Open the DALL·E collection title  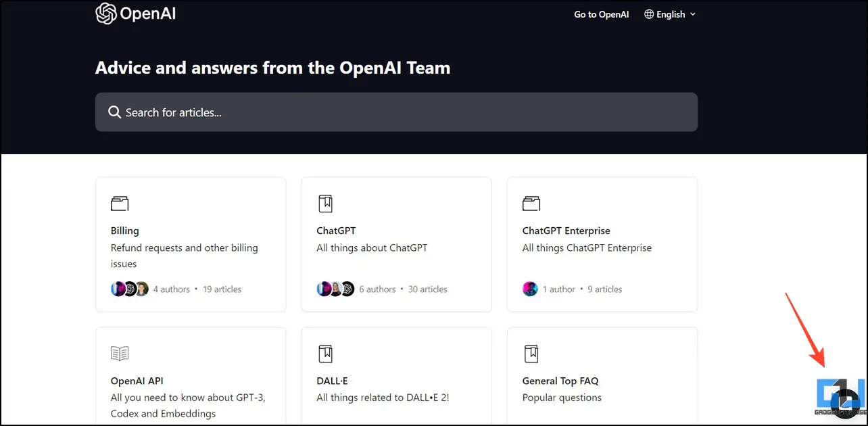tap(332, 381)
